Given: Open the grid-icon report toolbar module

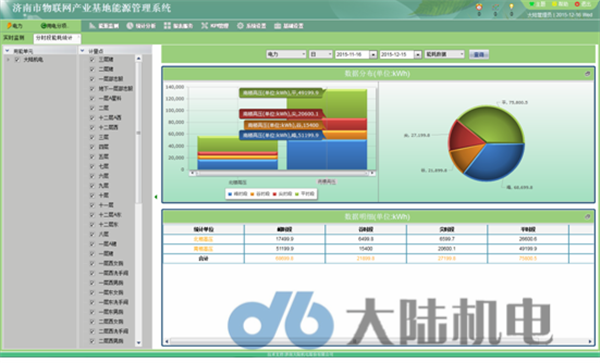Looking at the screenshot, I should click(x=178, y=26).
